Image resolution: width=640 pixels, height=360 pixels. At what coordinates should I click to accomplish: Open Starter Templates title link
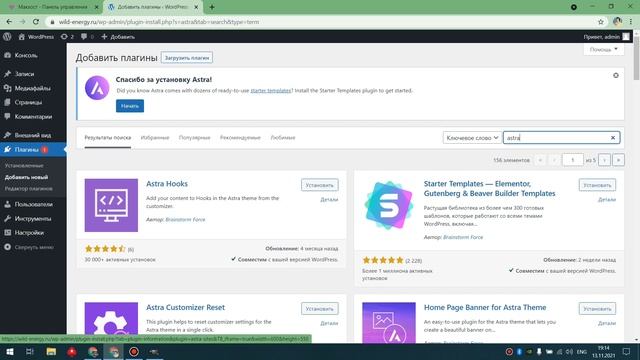point(489,189)
